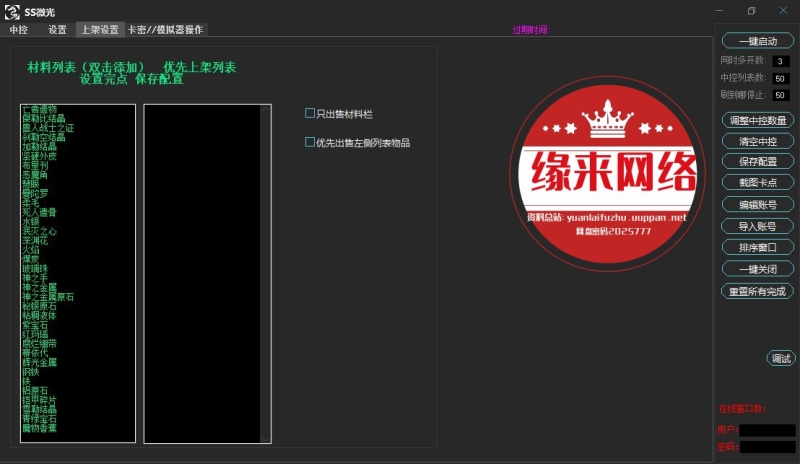Select 粘稠液体 in material list
800x464 pixels.
[39, 315]
